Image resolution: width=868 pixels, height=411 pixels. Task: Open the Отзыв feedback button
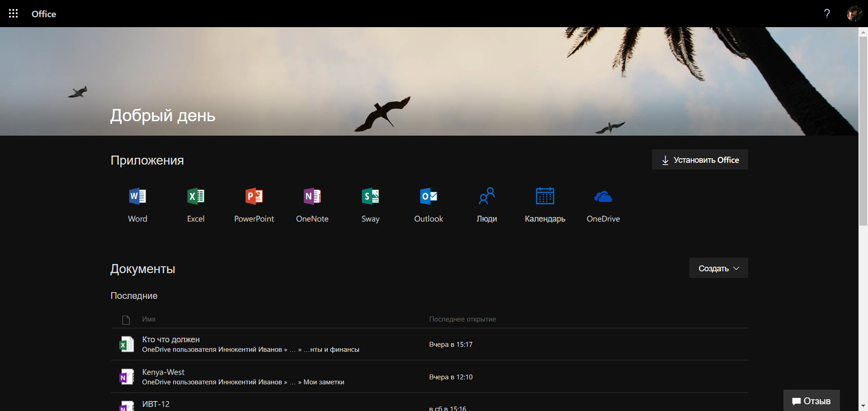(811, 401)
